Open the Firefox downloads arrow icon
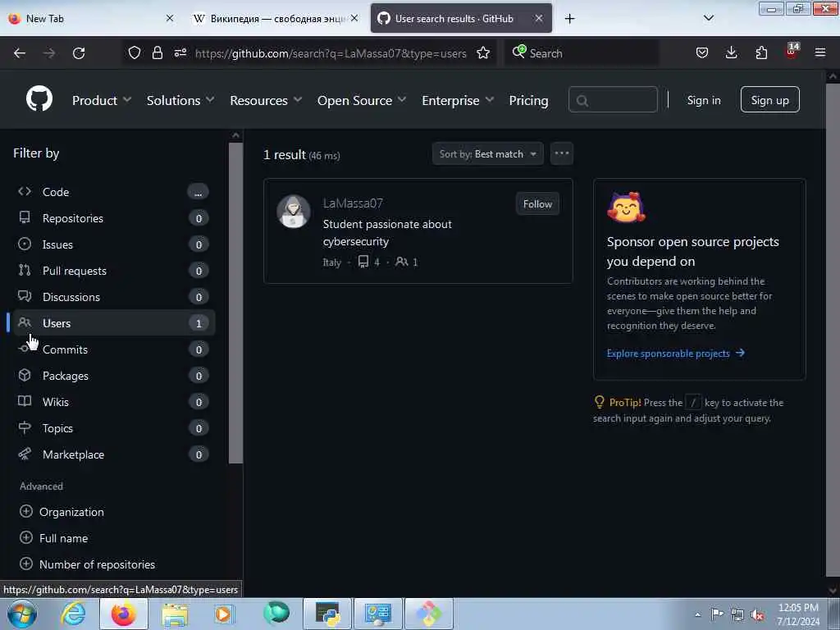The image size is (840, 630). click(731, 52)
